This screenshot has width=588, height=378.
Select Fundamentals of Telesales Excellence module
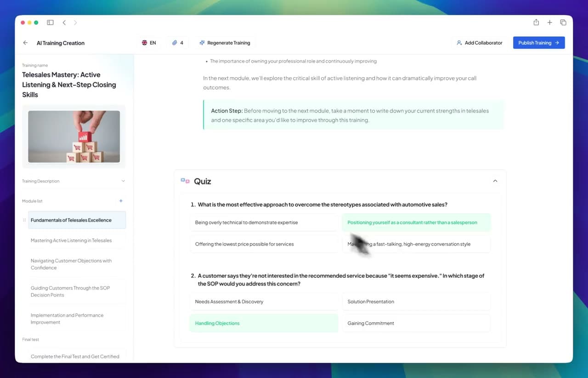click(x=77, y=220)
